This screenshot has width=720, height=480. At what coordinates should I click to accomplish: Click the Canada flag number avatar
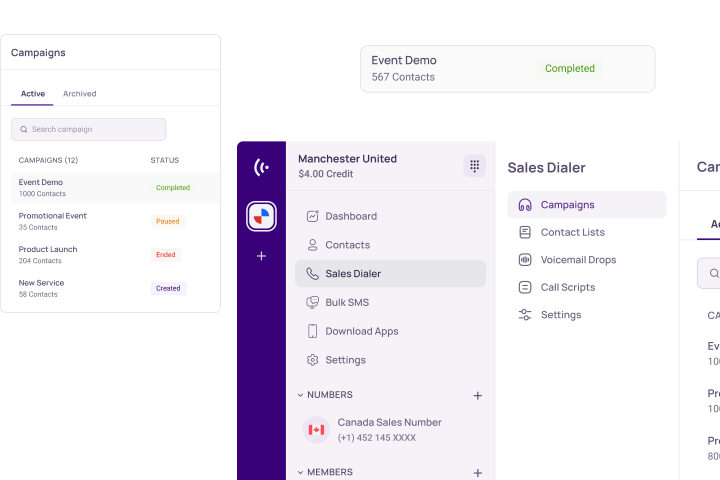316,429
